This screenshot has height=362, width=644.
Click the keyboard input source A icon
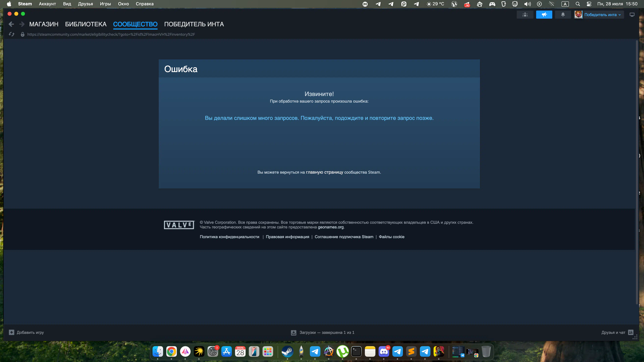tap(565, 4)
